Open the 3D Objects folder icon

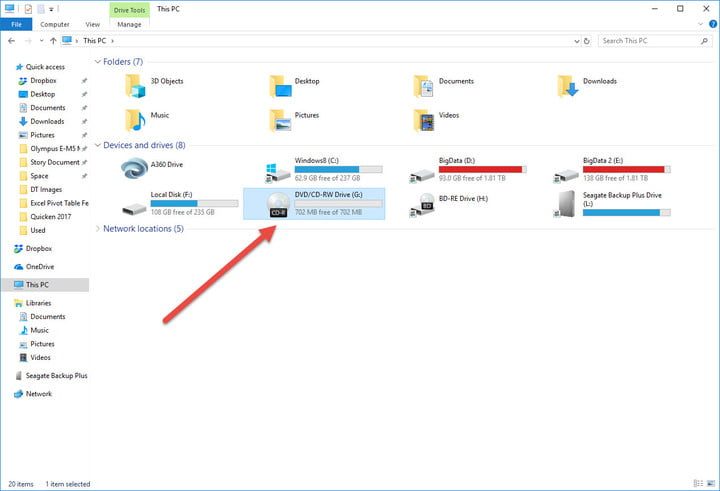point(134,87)
